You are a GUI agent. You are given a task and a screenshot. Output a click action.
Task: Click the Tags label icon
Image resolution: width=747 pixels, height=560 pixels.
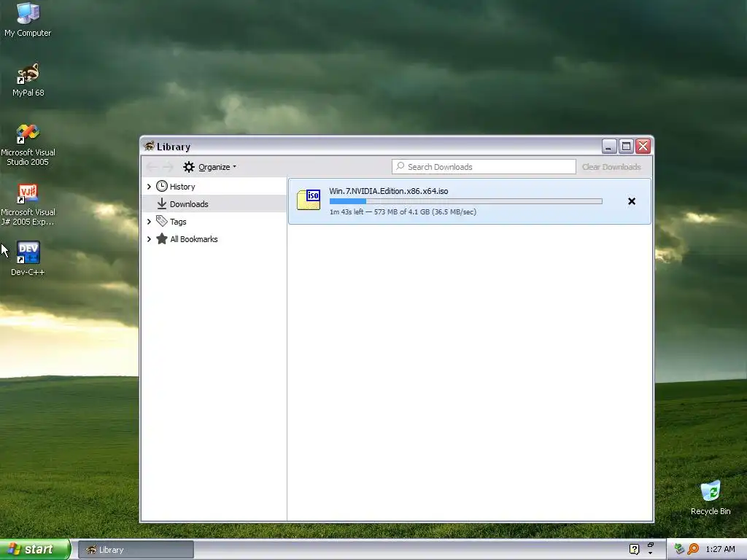coord(162,221)
